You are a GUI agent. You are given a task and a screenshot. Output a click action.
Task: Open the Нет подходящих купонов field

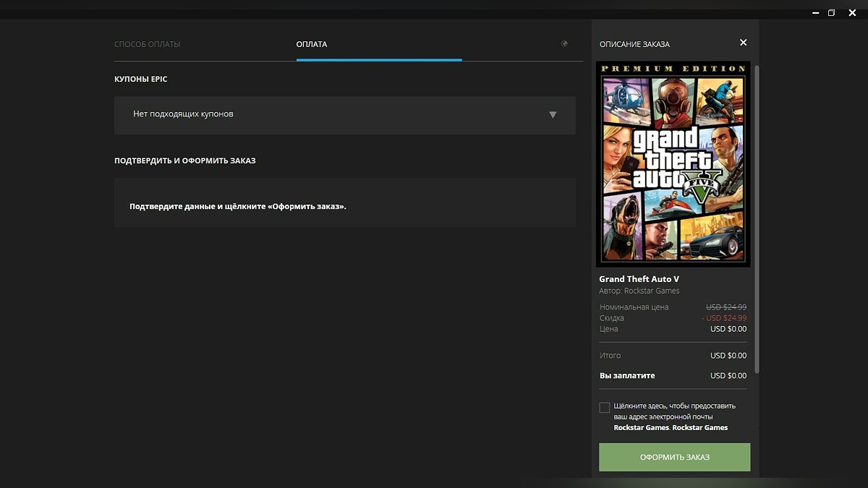point(325,115)
